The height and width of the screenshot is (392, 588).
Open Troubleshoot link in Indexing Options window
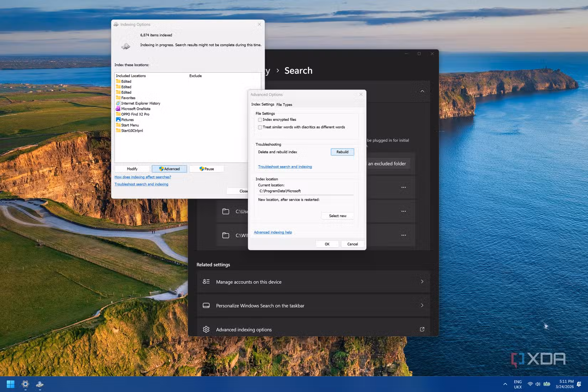(141, 184)
